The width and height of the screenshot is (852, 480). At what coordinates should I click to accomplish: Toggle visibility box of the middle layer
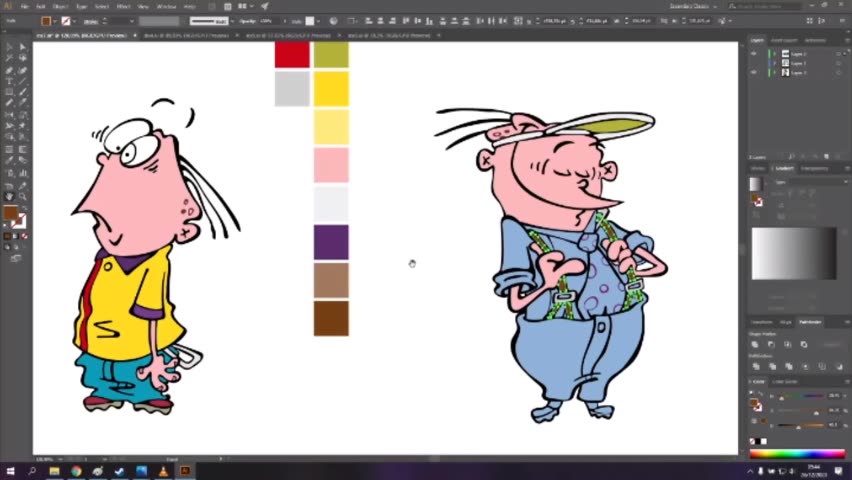[x=754, y=63]
